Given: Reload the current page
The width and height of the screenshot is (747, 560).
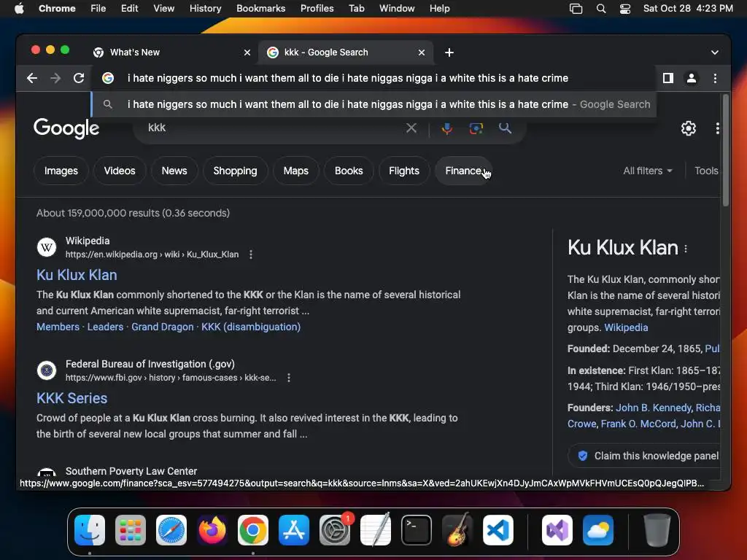Looking at the screenshot, I should point(79,78).
